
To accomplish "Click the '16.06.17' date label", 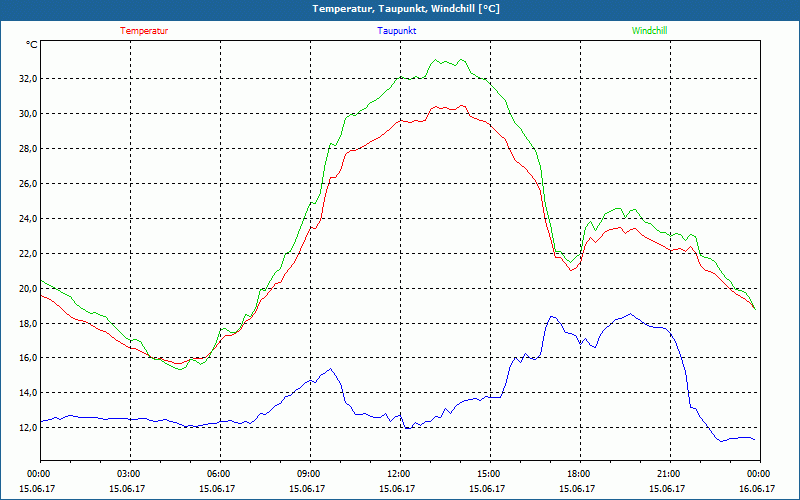I will (757, 489).
